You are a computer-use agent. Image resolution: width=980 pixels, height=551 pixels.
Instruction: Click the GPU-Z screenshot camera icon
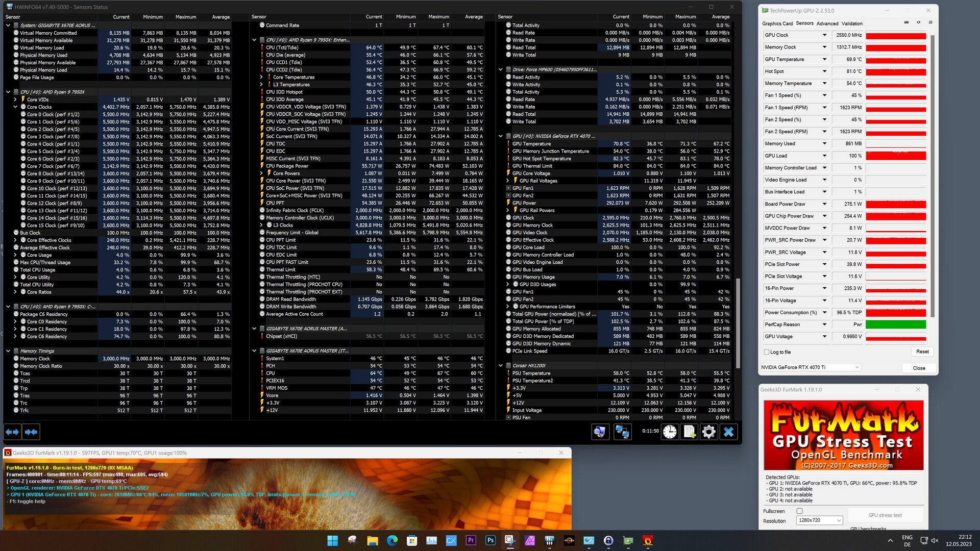pyautogui.click(x=906, y=22)
